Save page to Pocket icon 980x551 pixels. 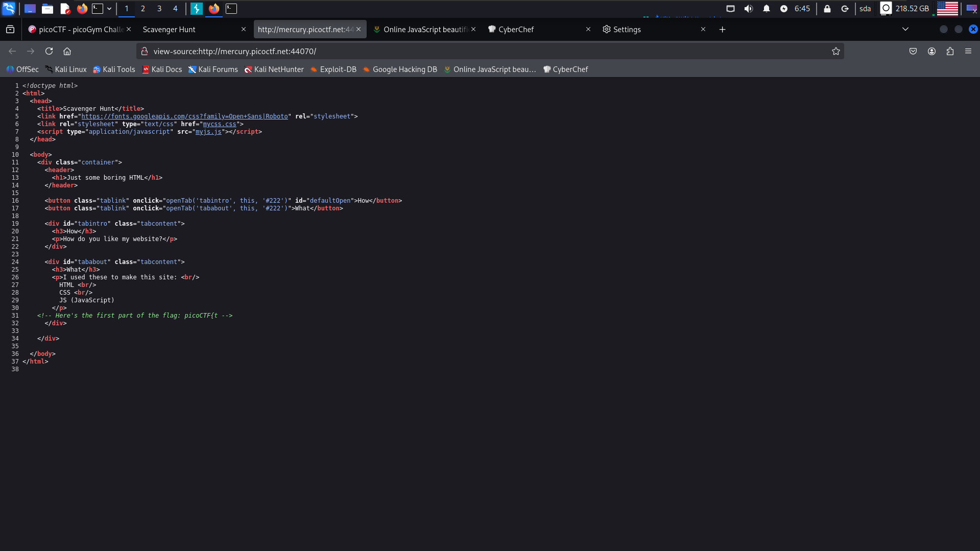(913, 51)
